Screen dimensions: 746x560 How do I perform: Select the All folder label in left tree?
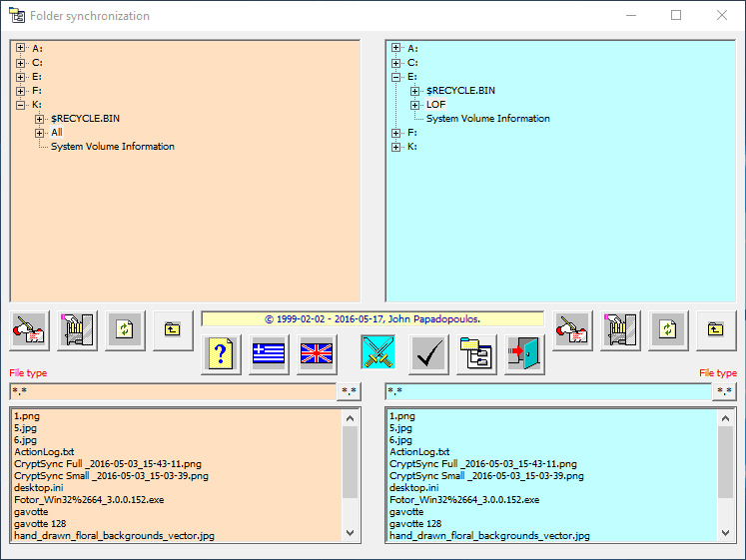point(57,132)
